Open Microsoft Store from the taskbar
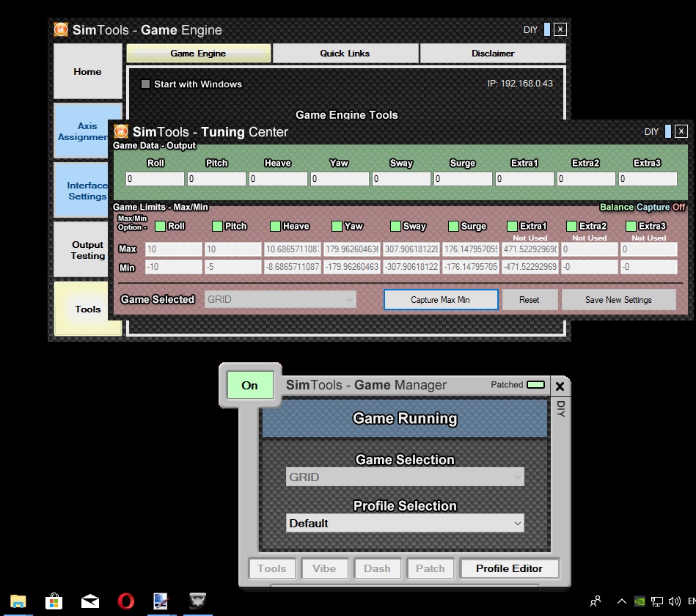 click(54, 601)
